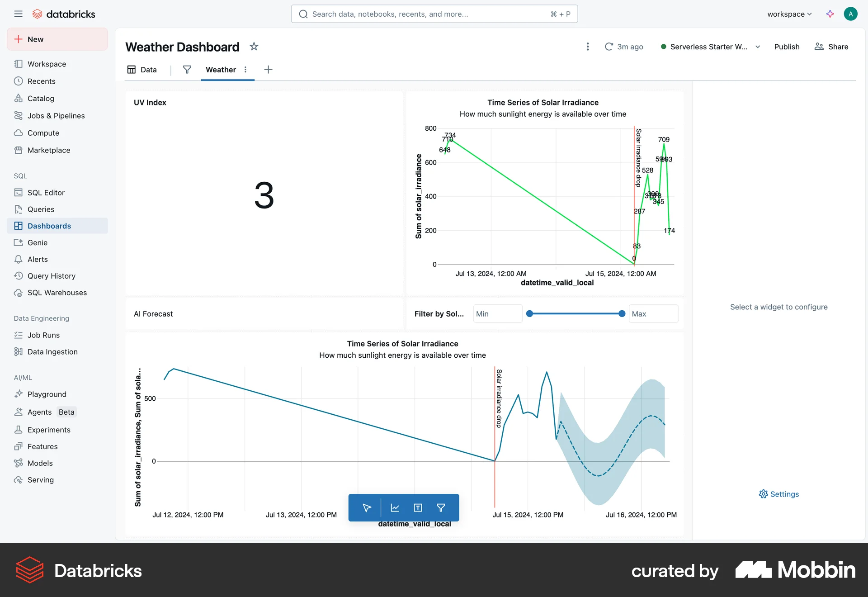
Task: Add a chart visualization using the floating toolbar
Action: pos(394,507)
